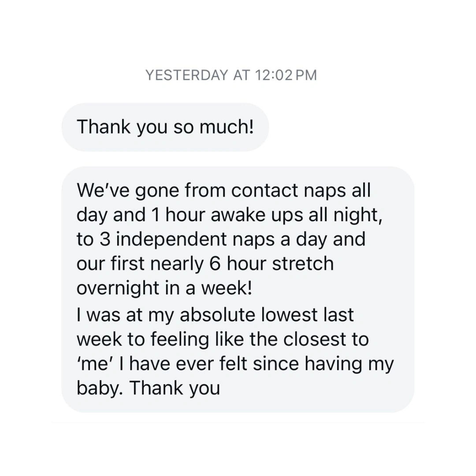This screenshot has height=476, width=476.
Task: Click the word "YESTERDAY" in the timestamp
Action: (186, 75)
